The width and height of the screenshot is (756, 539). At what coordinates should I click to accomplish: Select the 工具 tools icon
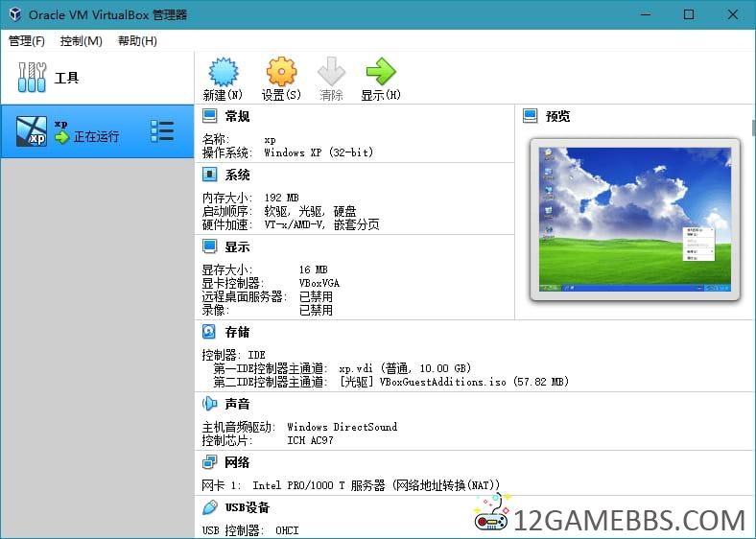pyautogui.click(x=32, y=78)
